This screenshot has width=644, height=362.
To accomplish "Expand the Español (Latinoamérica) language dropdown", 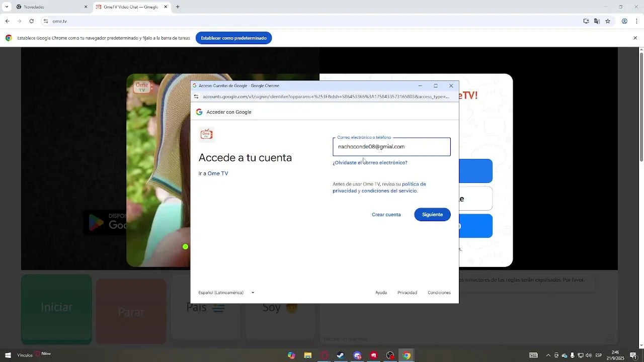I will pyautogui.click(x=226, y=293).
